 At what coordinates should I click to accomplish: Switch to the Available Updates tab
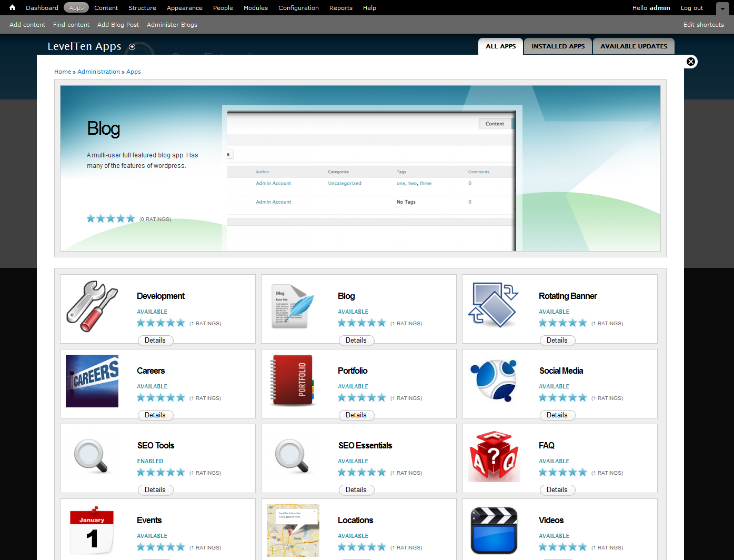pos(633,46)
